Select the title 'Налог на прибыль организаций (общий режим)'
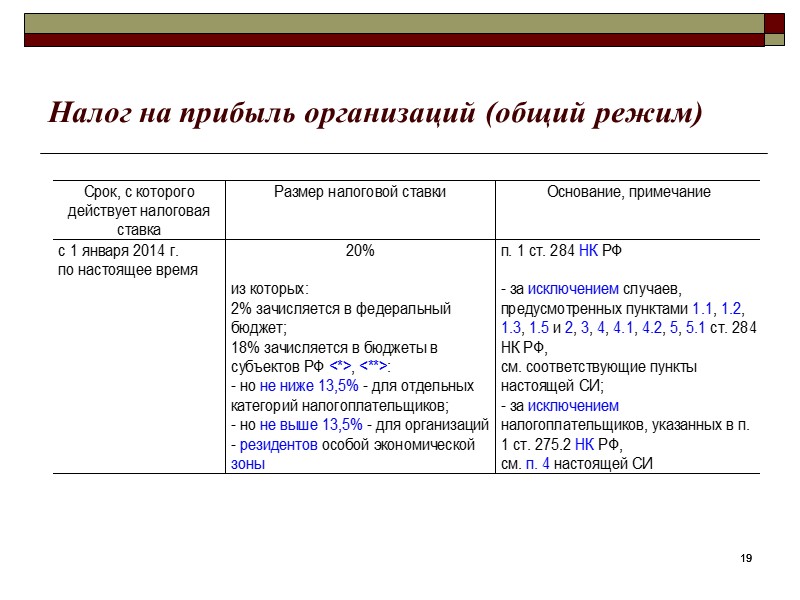 (x=375, y=113)
